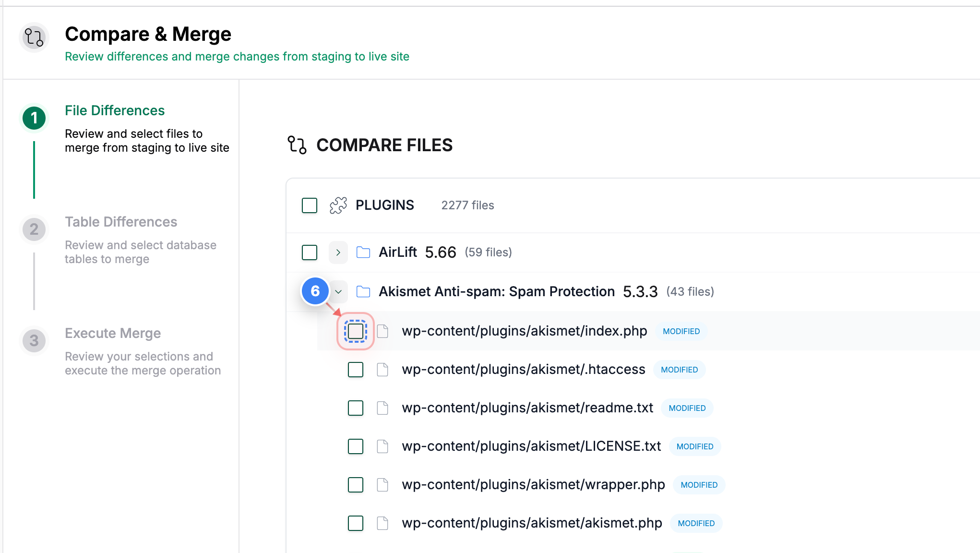Screen dimensions: 980x553
Task: Click the branch icon beside COMPARE FILES
Action: click(x=297, y=145)
